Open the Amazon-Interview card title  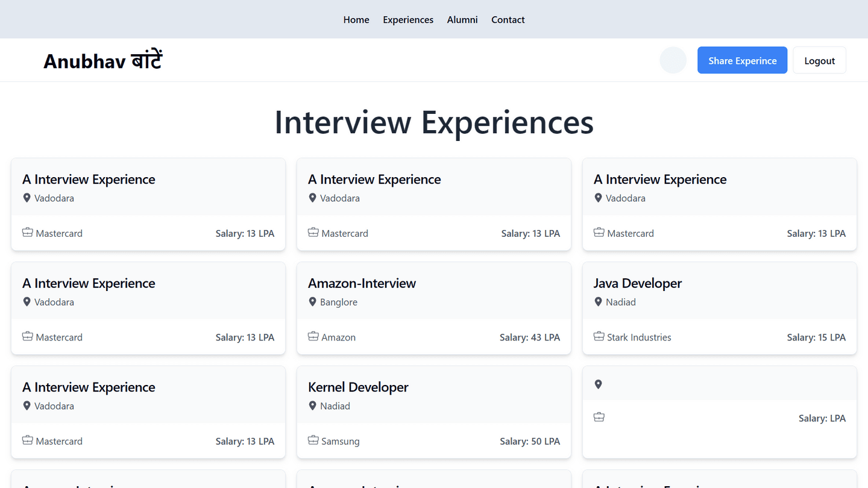click(x=362, y=283)
